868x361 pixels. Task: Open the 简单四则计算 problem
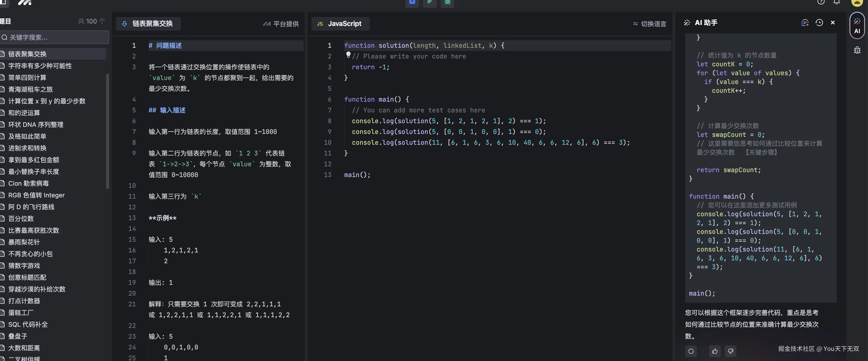pyautogui.click(x=27, y=78)
